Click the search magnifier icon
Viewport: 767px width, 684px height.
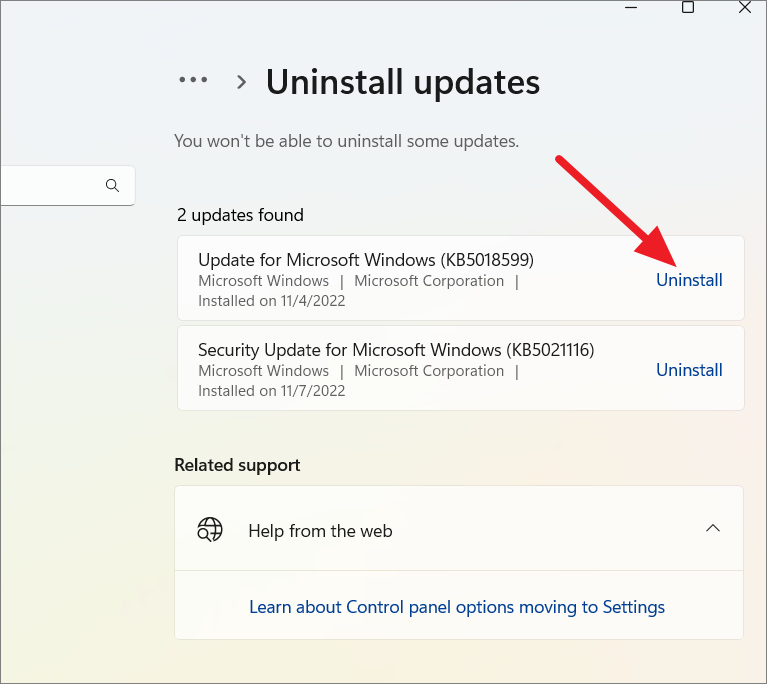pos(113,185)
